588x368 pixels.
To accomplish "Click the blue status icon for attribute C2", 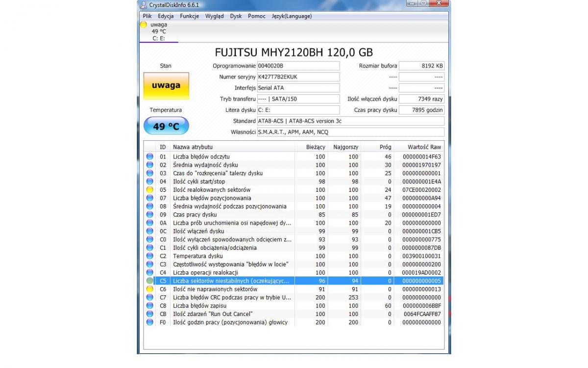I will 150,256.
